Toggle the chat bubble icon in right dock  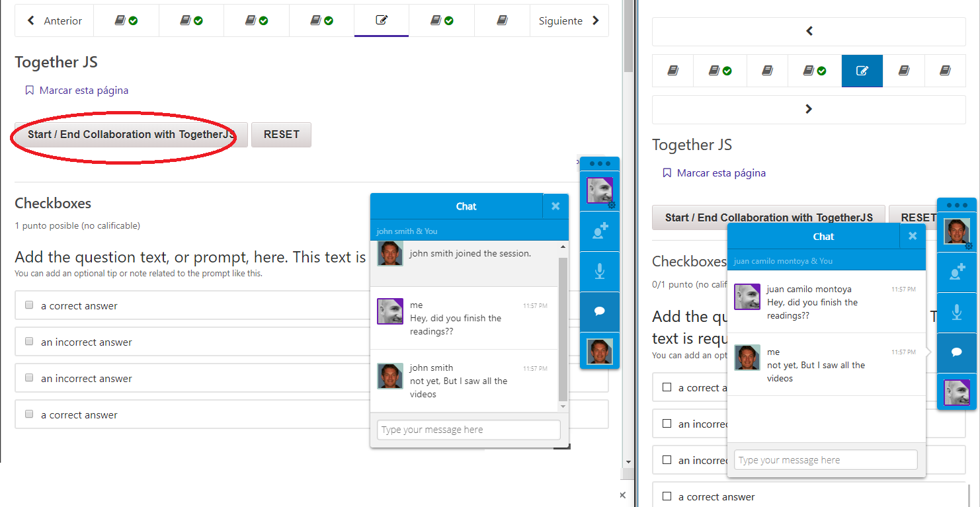pos(957,352)
